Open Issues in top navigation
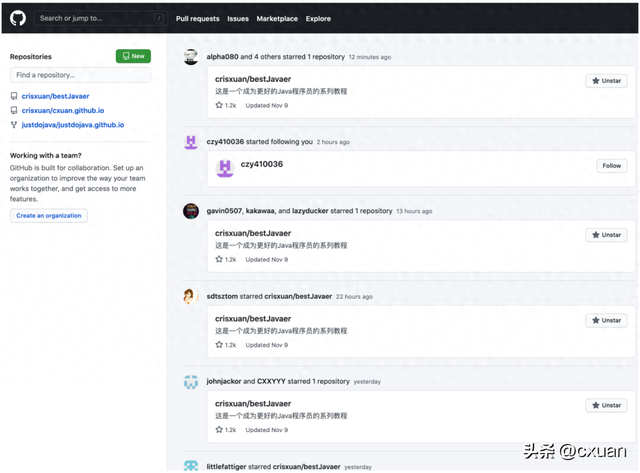Screen dimensions: 640x473 [238, 19]
